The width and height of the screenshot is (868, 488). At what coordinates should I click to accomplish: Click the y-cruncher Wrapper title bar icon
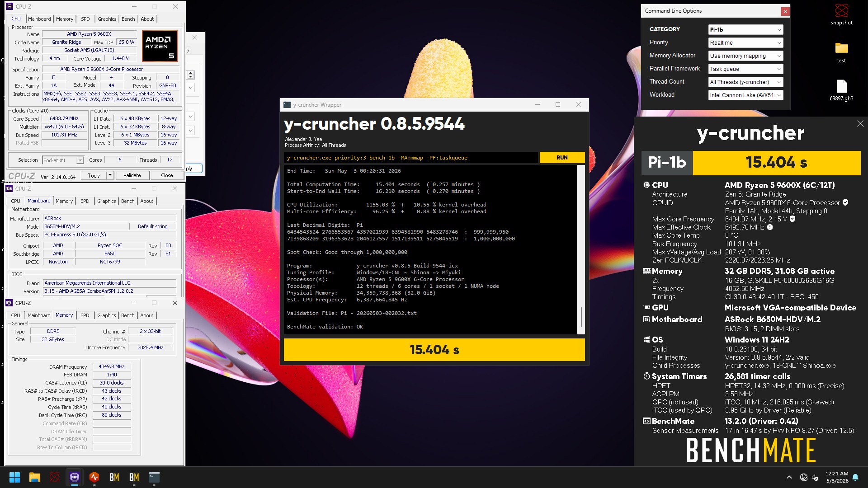tap(287, 104)
